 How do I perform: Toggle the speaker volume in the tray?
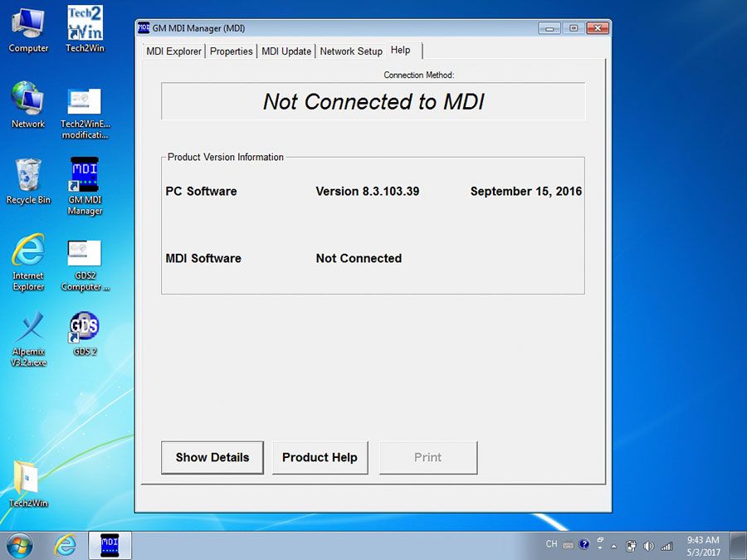point(649,546)
